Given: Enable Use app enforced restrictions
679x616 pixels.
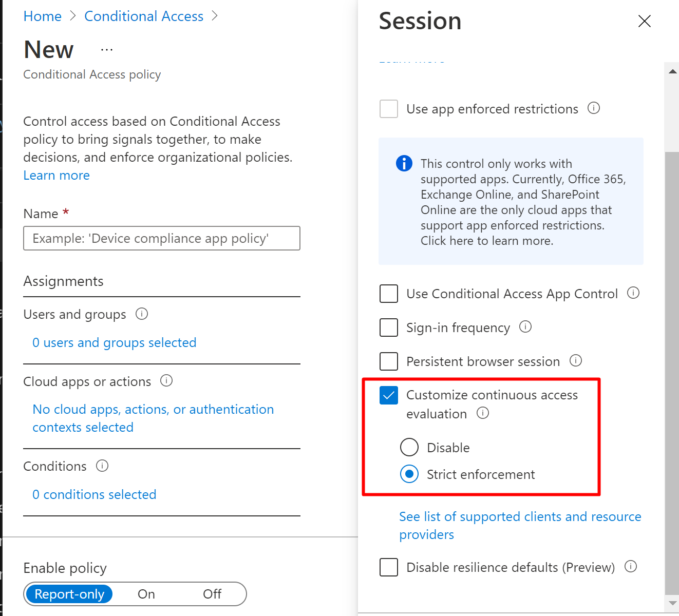Looking at the screenshot, I should [389, 108].
